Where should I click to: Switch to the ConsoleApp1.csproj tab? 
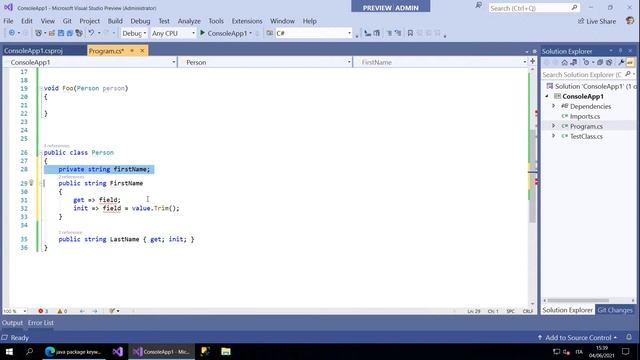click(33, 51)
